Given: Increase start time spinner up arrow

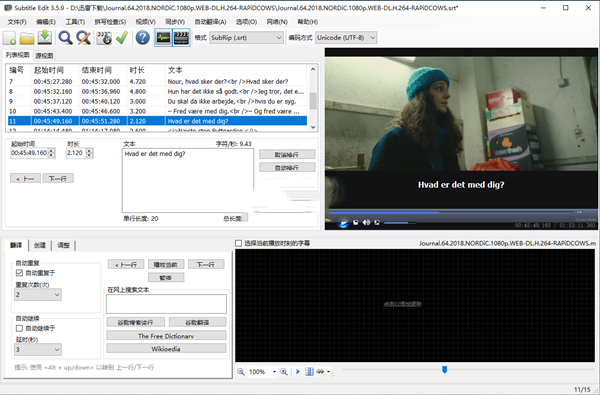Looking at the screenshot, I should click(52, 150).
